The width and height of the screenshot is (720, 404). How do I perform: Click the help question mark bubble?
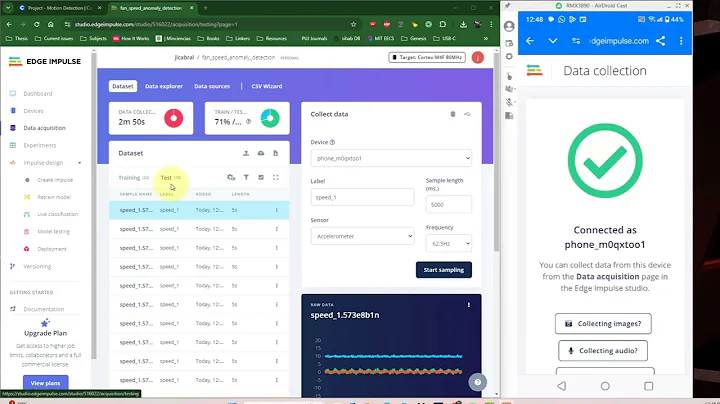(478, 382)
